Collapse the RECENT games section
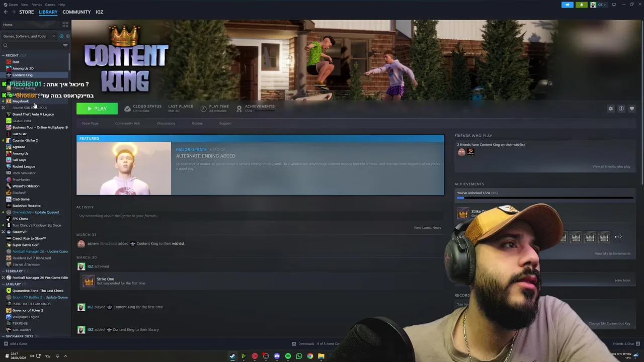 pos(3,55)
